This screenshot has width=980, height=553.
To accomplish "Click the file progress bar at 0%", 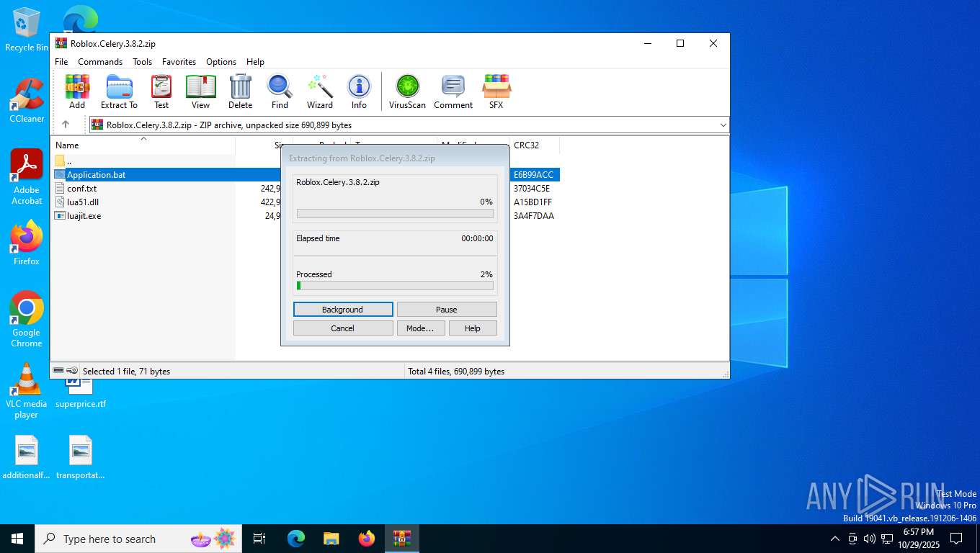I will tap(395, 214).
